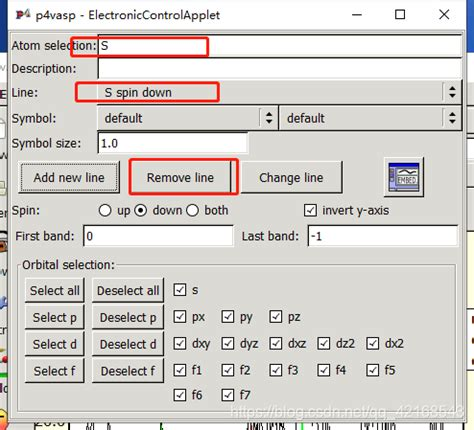Expand the second Symbol default dropdown

[x=370, y=118]
